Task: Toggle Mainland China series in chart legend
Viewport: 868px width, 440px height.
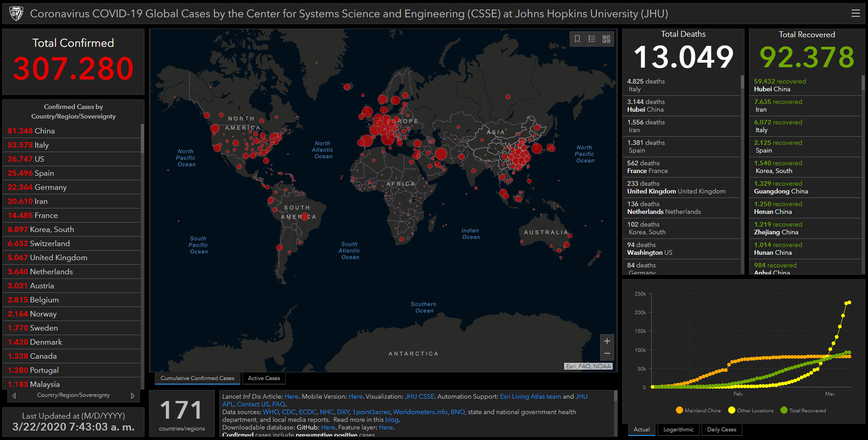Action: 698,410
